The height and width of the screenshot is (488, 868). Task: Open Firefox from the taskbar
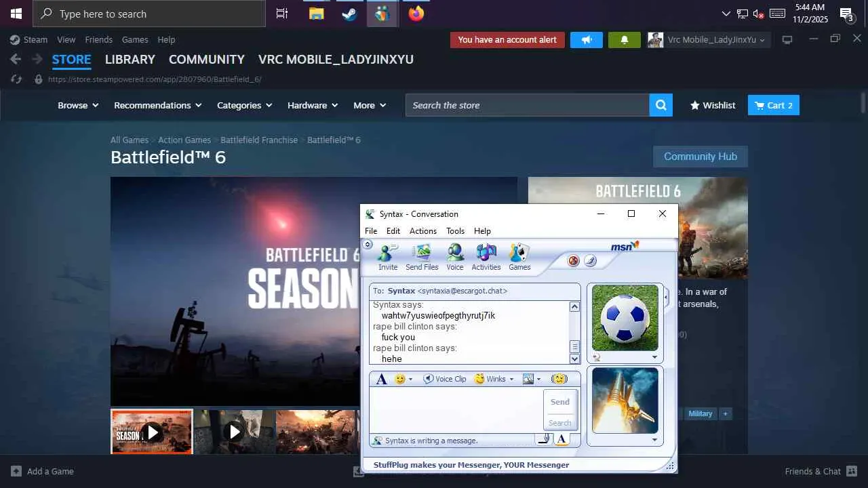point(416,14)
